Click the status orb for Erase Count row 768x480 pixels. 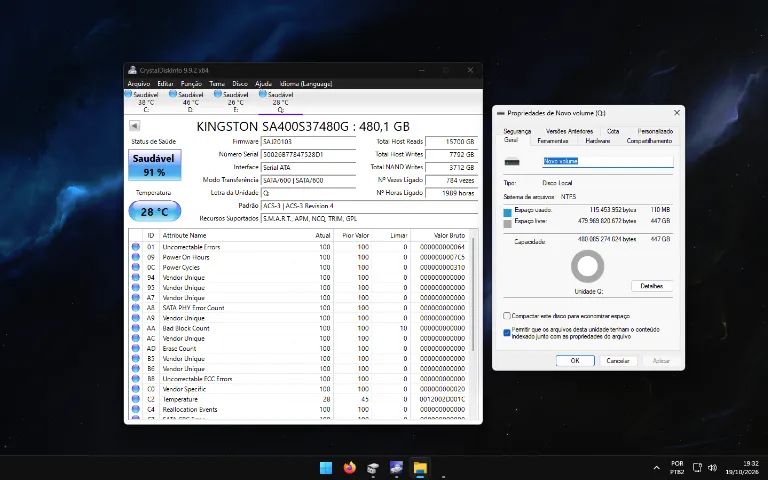(136, 349)
